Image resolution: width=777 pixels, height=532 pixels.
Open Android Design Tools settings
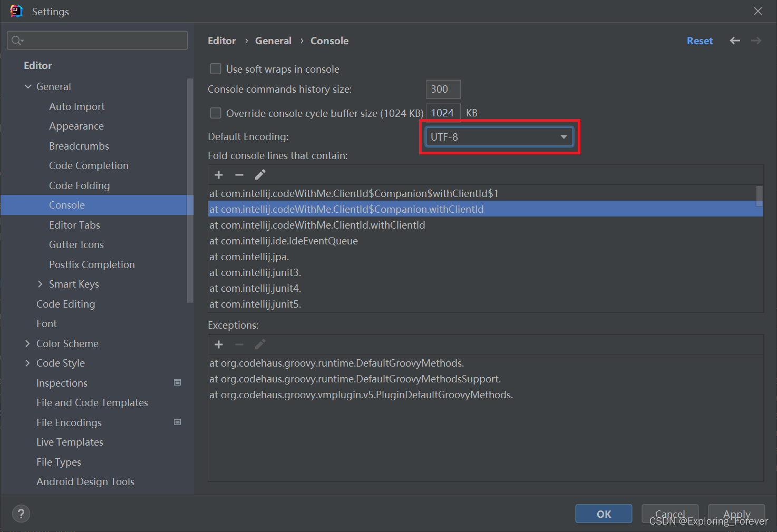coord(85,481)
